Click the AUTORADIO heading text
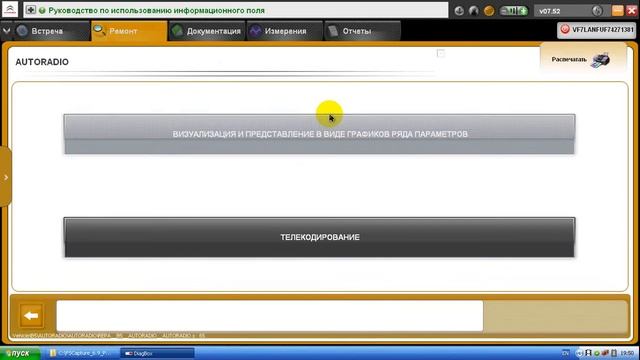640x360 pixels. [x=42, y=62]
